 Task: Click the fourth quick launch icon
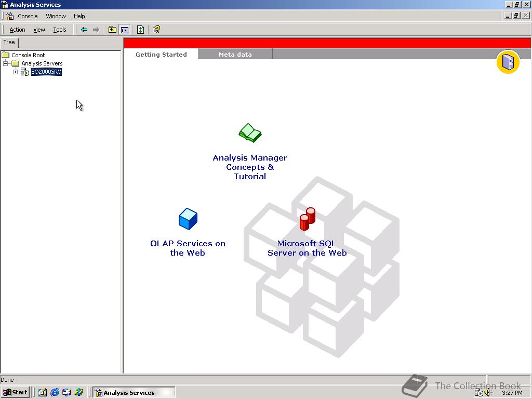(79, 393)
